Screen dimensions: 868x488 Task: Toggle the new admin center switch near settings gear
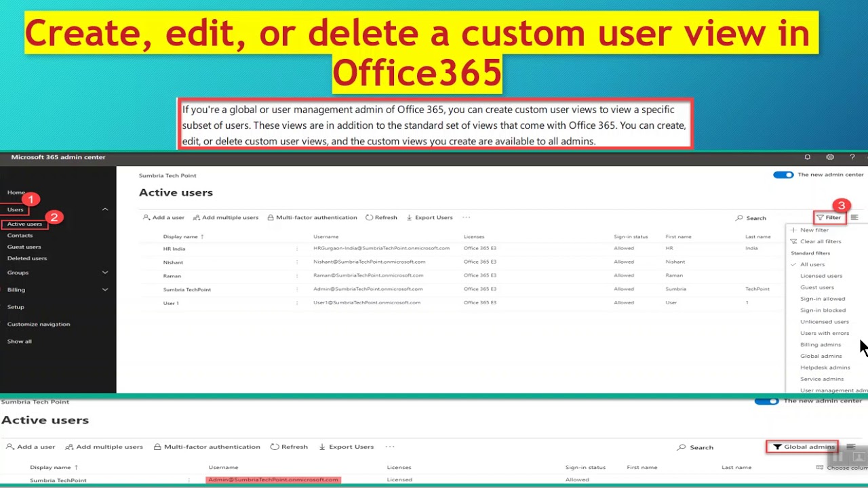(x=783, y=175)
